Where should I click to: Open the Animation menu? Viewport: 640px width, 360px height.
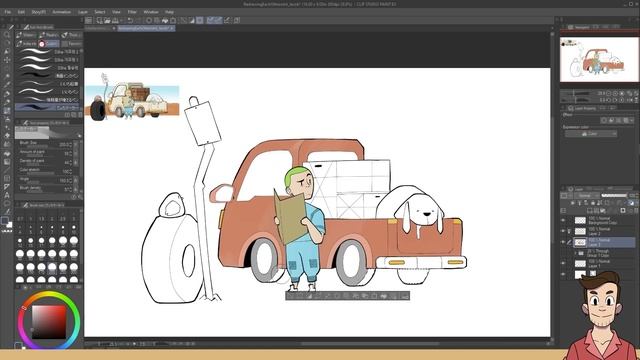[x=62, y=12]
